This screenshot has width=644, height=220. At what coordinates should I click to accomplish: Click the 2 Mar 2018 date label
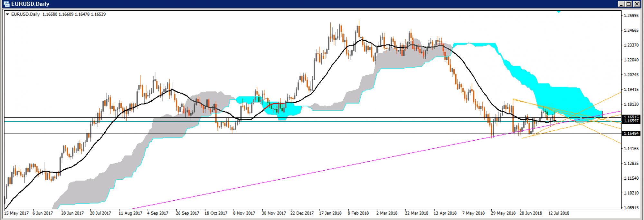[x=387, y=213]
